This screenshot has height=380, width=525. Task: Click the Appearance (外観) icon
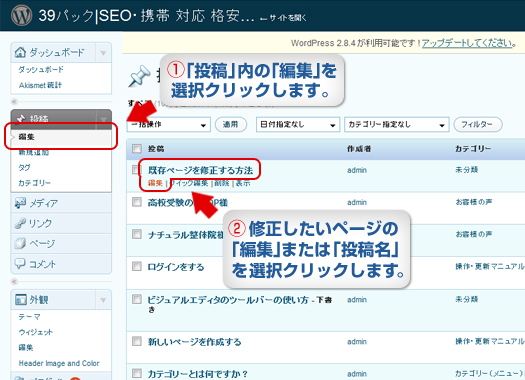20,299
